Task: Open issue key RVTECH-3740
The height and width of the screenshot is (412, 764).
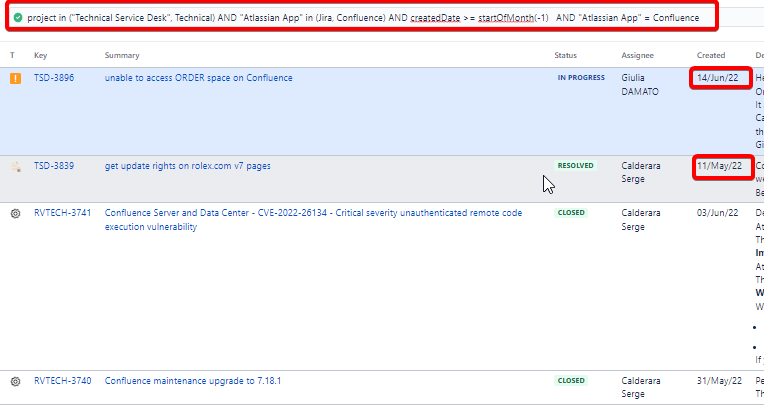Action: pyautogui.click(x=62, y=381)
